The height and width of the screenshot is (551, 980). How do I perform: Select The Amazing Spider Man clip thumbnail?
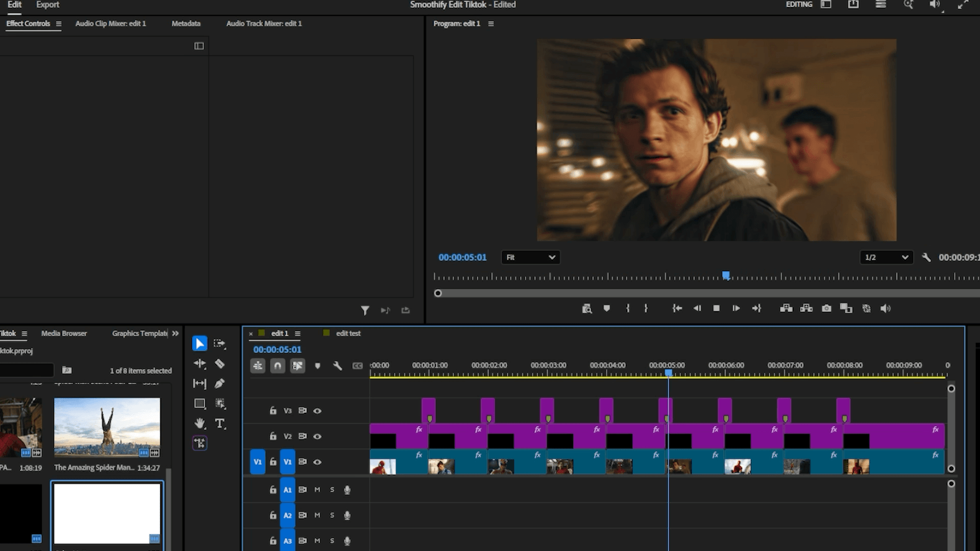[x=107, y=428]
